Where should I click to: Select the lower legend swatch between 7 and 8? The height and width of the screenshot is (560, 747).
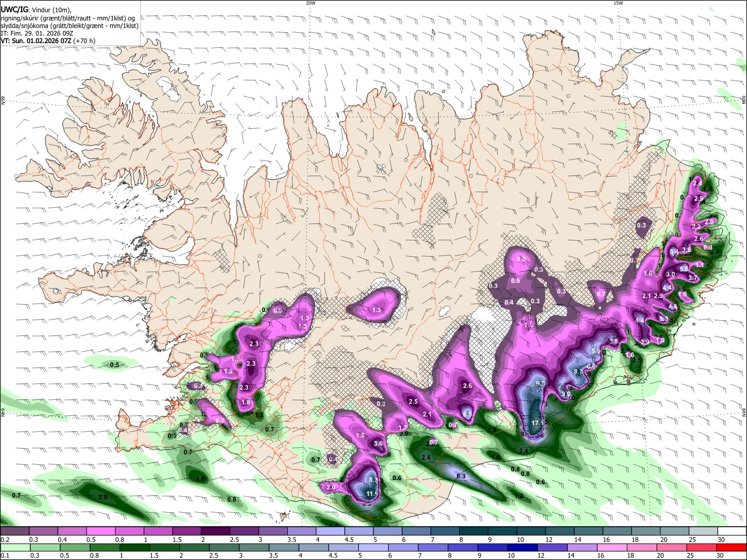pyautogui.click(x=434, y=547)
